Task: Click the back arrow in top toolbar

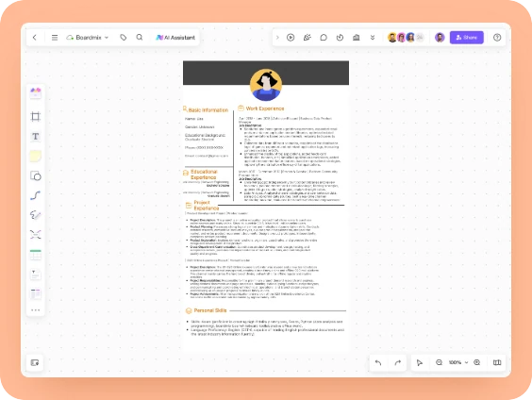Action: pyautogui.click(x=35, y=38)
